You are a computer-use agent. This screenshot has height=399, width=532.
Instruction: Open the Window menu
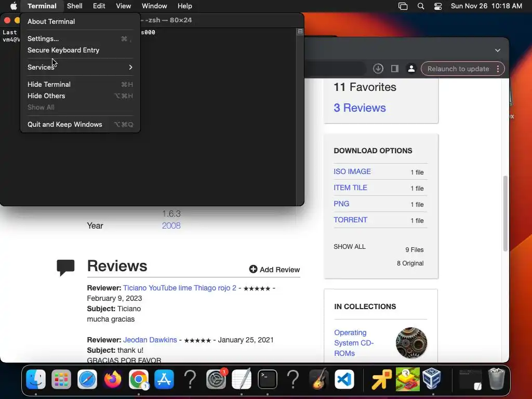click(154, 6)
